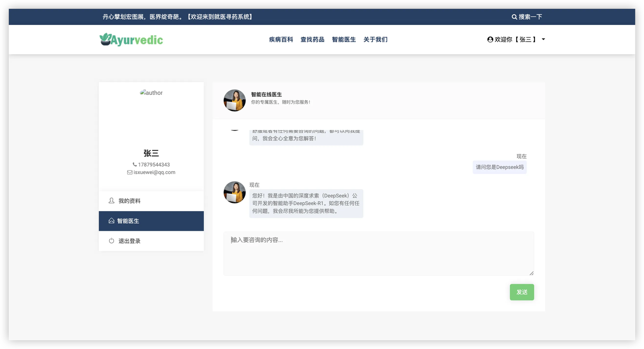This screenshot has height=349, width=644.
Task: Click the search magnifier icon
Action: point(514,17)
